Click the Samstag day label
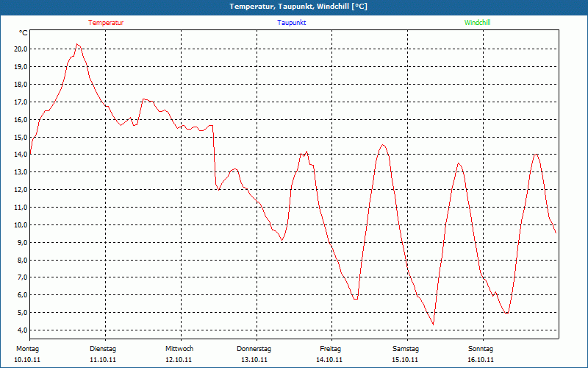 point(406,349)
